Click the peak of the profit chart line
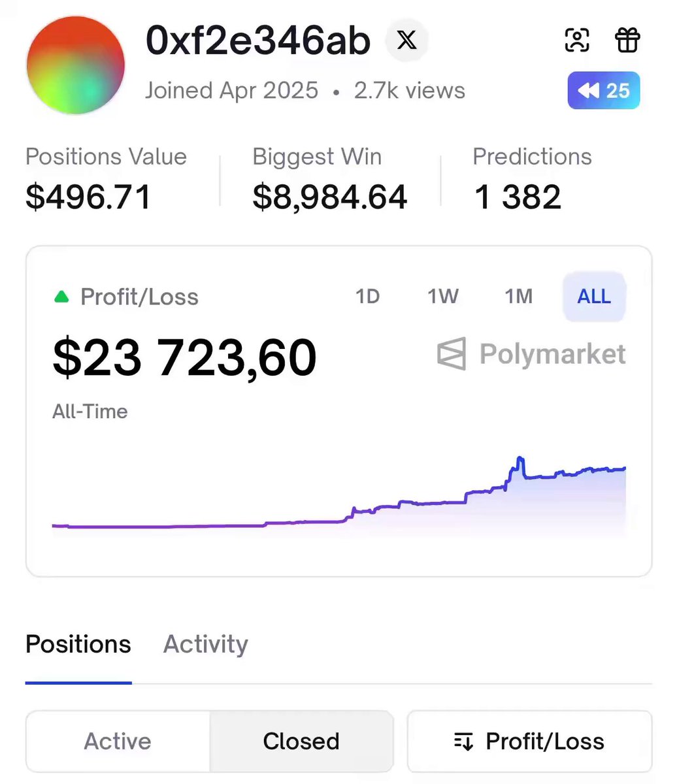Viewport: 677px width, 784px height. coord(520,459)
